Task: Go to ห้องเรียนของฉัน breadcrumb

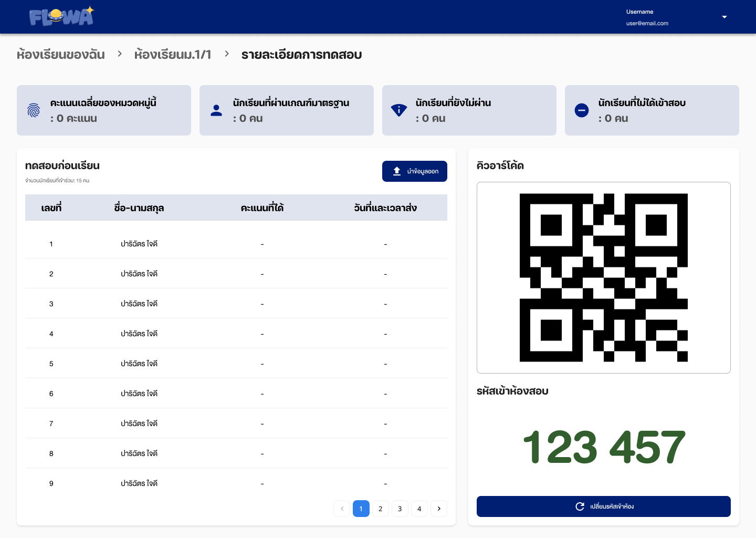Action: [x=61, y=54]
